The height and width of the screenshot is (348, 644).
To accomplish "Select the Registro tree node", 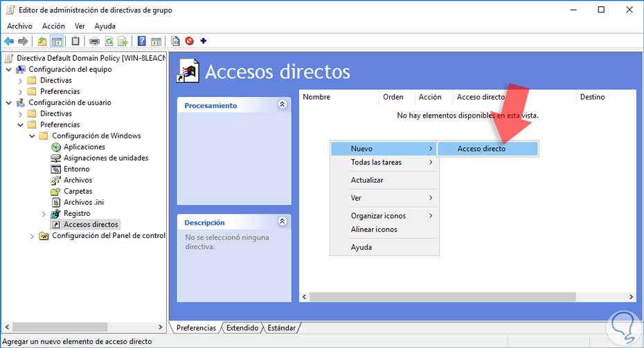I will click(77, 213).
